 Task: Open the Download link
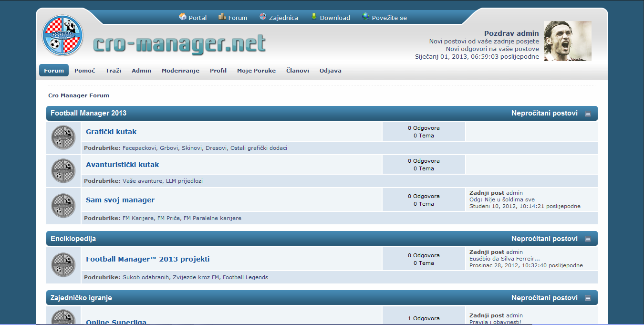pyautogui.click(x=335, y=18)
